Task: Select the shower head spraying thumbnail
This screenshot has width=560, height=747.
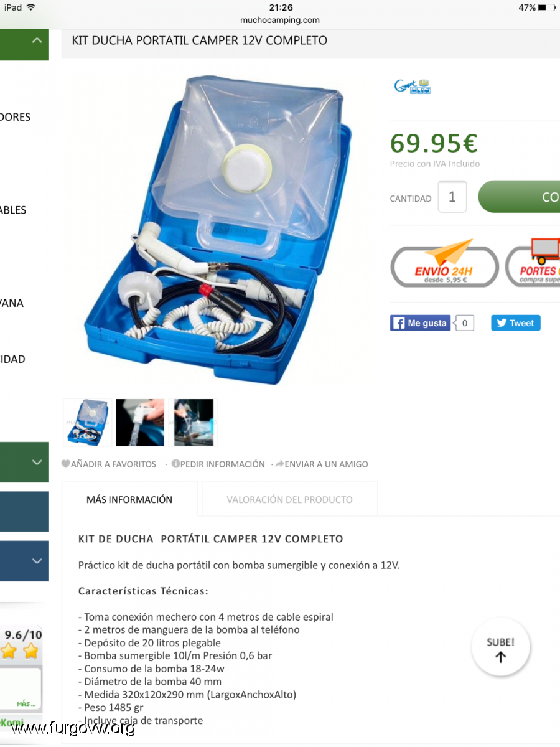Action: point(141,423)
